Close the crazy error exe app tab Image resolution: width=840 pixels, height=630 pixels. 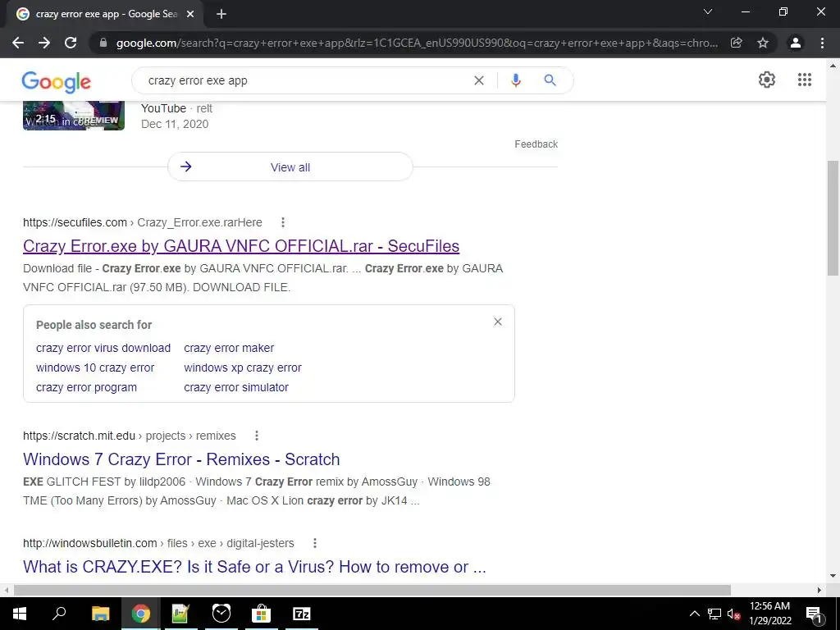(190, 14)
